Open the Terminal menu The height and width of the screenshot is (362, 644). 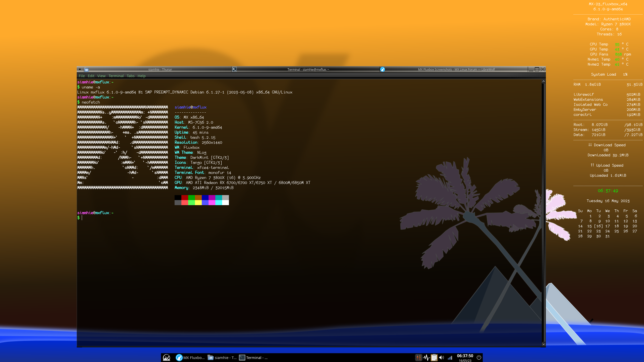tap(116, 76)
